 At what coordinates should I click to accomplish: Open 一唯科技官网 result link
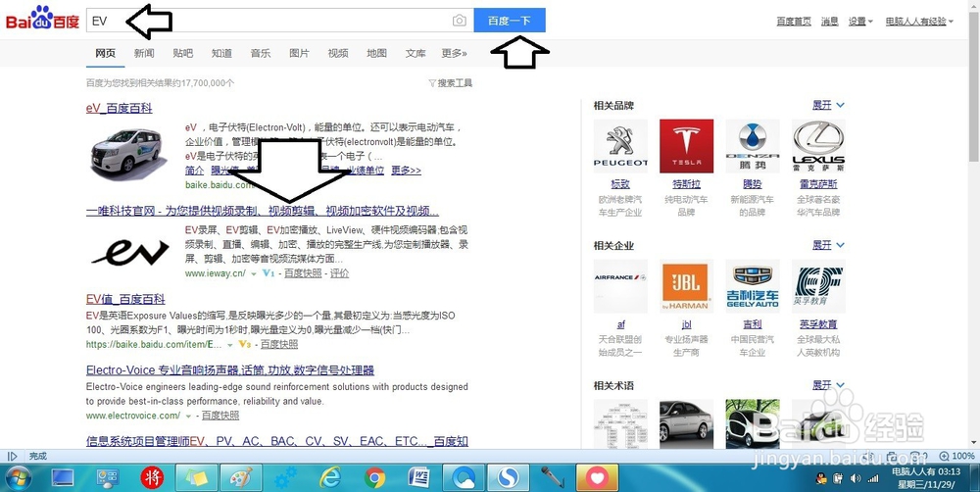click(x=263, y=211)
